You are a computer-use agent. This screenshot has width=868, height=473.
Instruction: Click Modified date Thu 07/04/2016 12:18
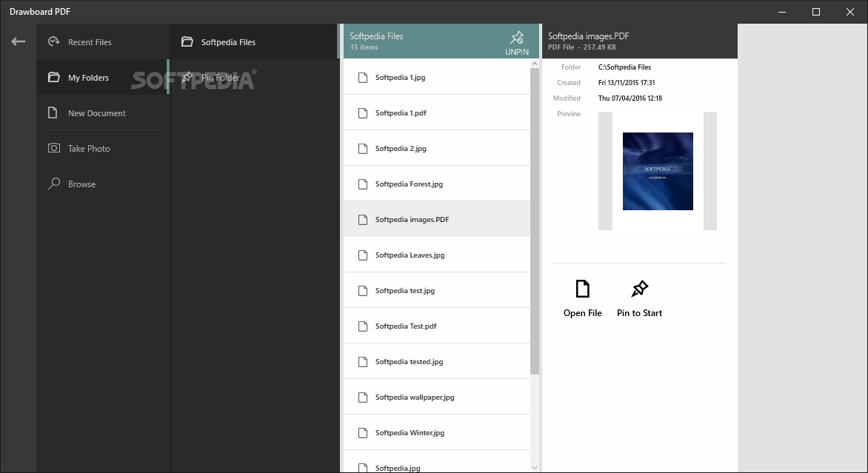coord(630,98)
